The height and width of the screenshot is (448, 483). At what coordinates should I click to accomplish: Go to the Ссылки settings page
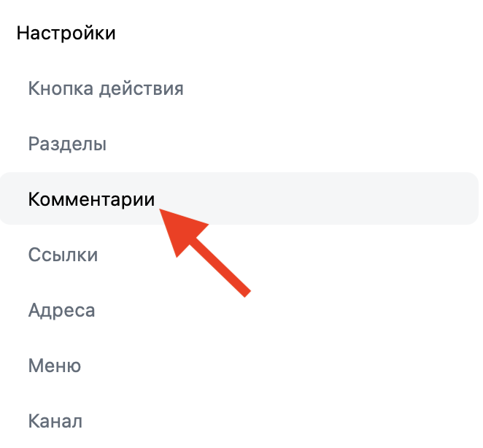[x=63, y=255]
